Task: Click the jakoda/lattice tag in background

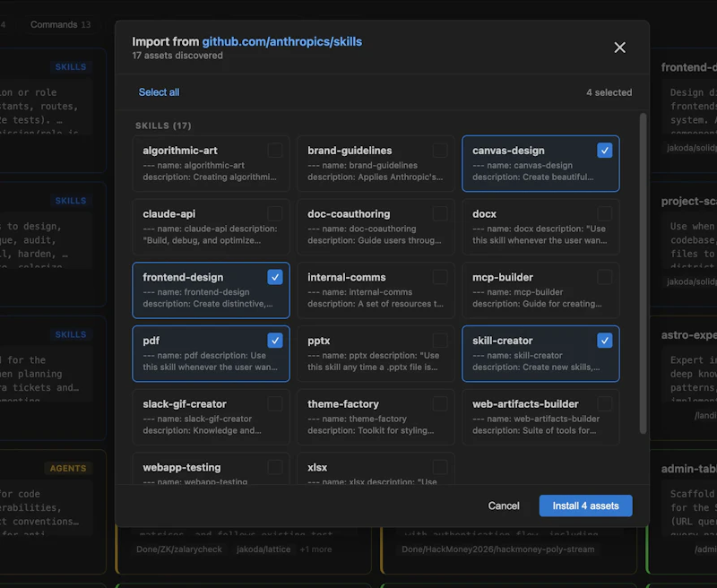Action: click(263, 549)
